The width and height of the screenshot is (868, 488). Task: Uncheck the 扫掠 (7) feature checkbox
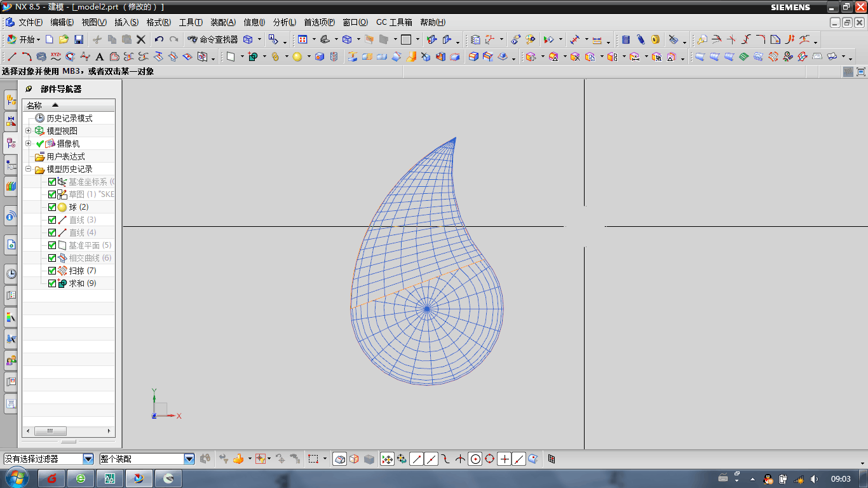(52, 271)
